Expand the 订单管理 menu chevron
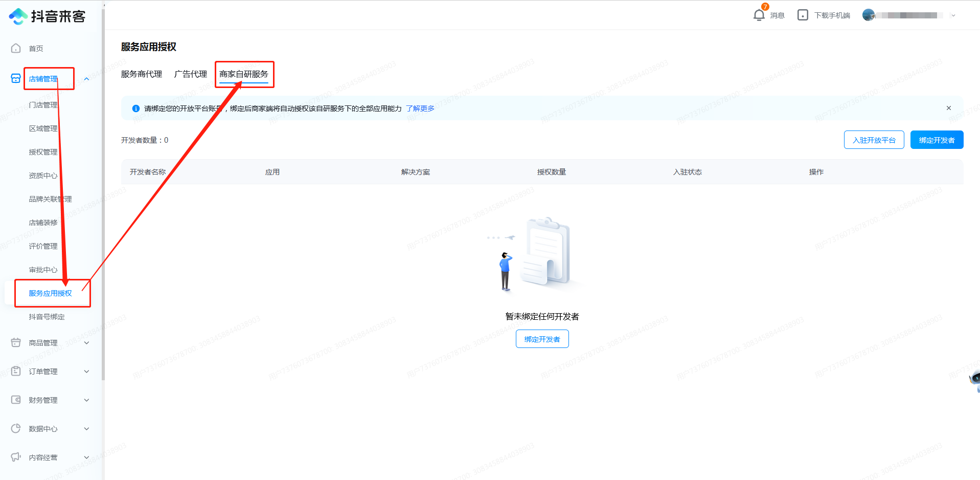Screen dimensions: 980x480 click(86, 372)
